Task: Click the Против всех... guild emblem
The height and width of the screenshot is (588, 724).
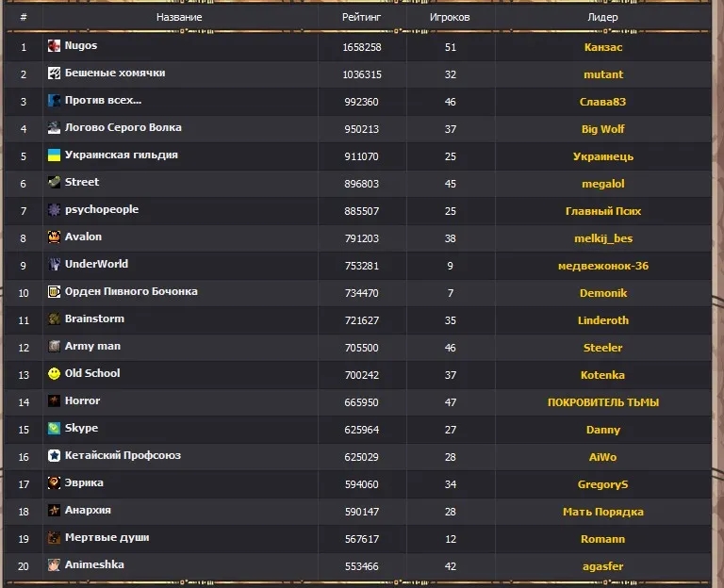Action: click(x=54, y=100)
